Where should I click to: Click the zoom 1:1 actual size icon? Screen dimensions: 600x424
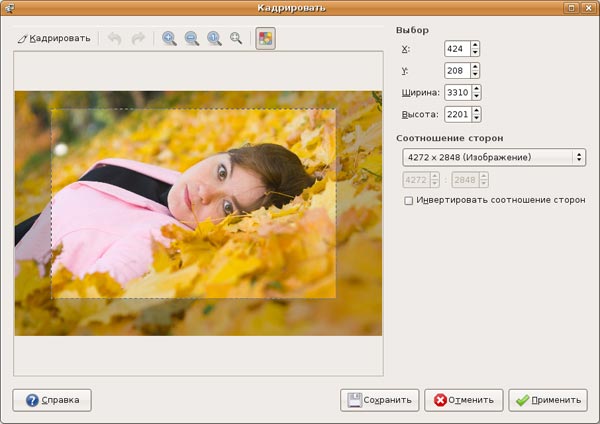click(214, 39)
